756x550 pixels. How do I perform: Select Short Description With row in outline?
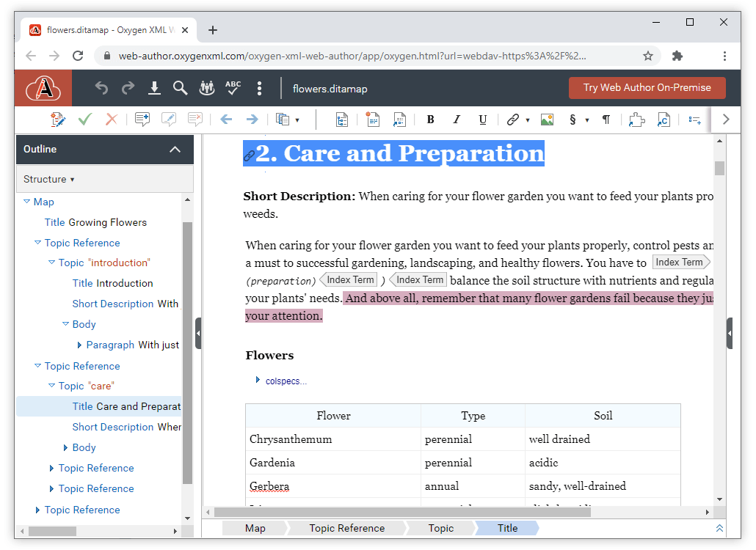point(126,304)
